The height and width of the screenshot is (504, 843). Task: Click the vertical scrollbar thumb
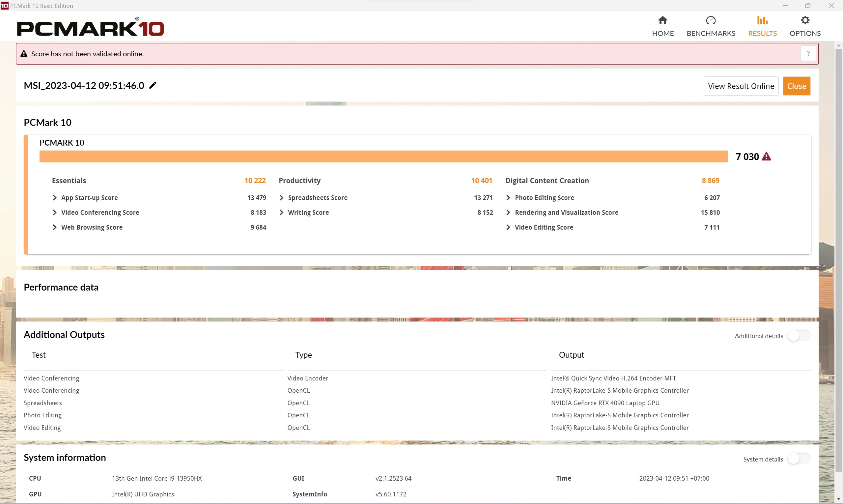[839, 260]
